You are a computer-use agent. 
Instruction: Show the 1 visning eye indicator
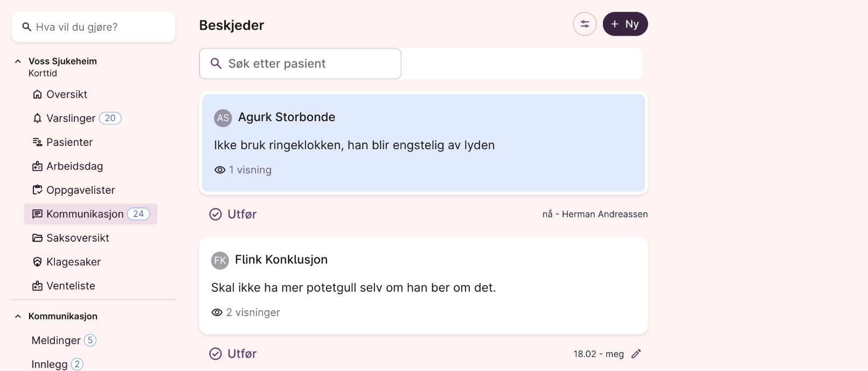pyautogui.click(x=243, y=170)
